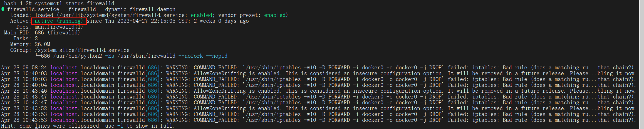Click the red-boxed active (running) status text
The width and height of the screenshot is (644, 129).
pyautogui.click(x=59, y=21)
